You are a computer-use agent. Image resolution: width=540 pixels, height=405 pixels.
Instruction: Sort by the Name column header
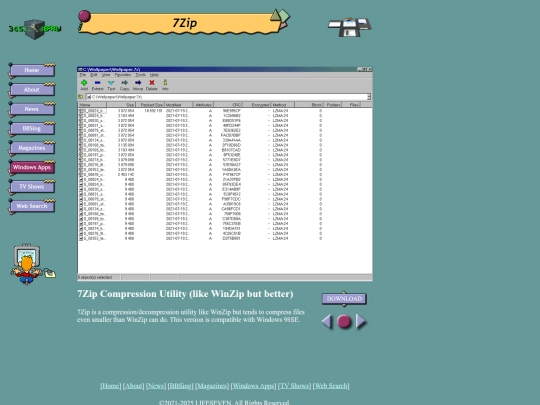(92, 105)
